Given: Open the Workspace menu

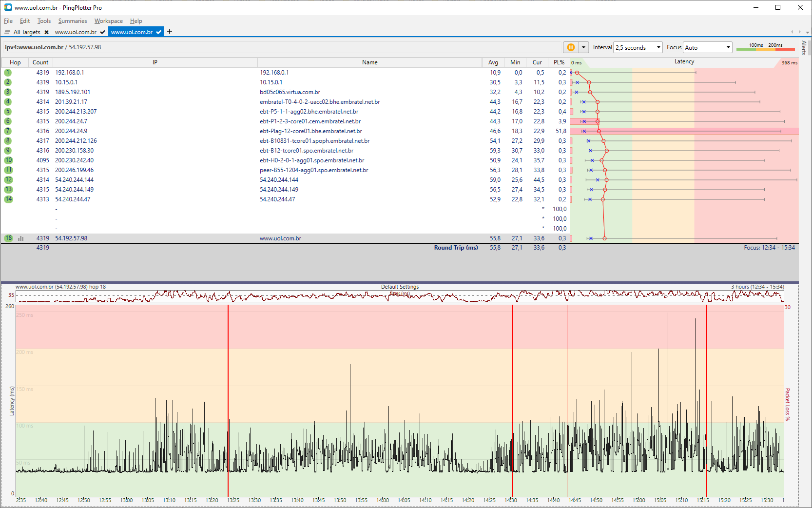Looking at the screenshot, I should pyautogui.click(x=108, y=21).
